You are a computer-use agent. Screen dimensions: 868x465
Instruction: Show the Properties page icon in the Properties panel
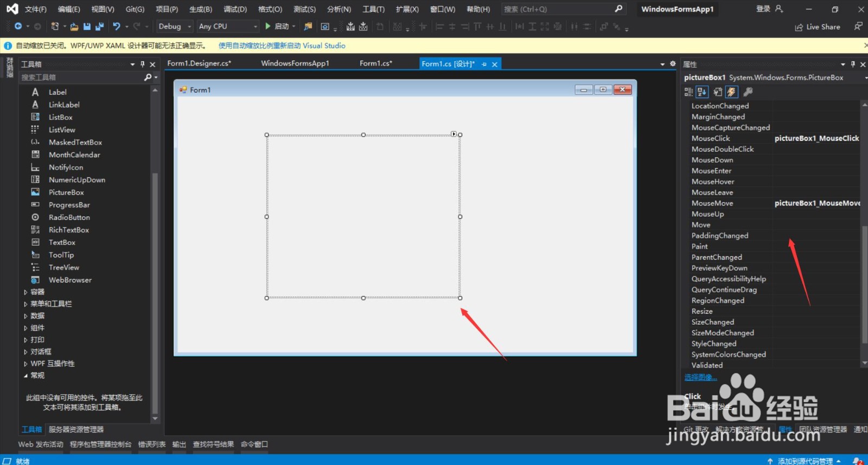[x=718, y=92]
